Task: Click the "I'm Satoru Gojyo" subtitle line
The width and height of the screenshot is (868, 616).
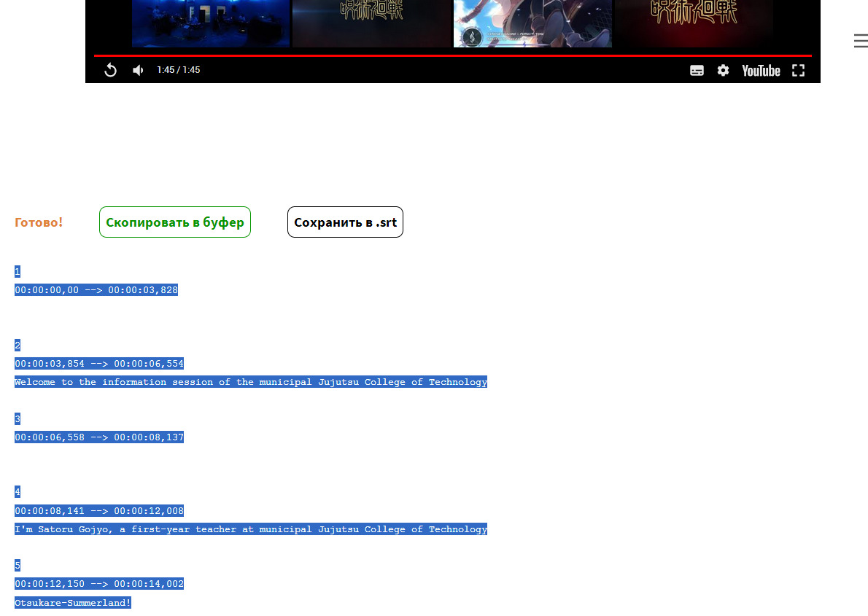Action: click(x=251, y=529)
